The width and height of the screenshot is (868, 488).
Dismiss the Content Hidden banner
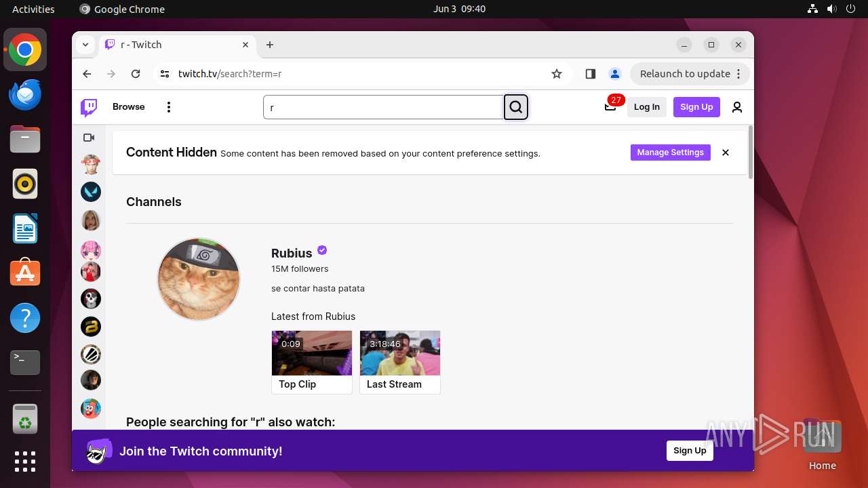726,152
